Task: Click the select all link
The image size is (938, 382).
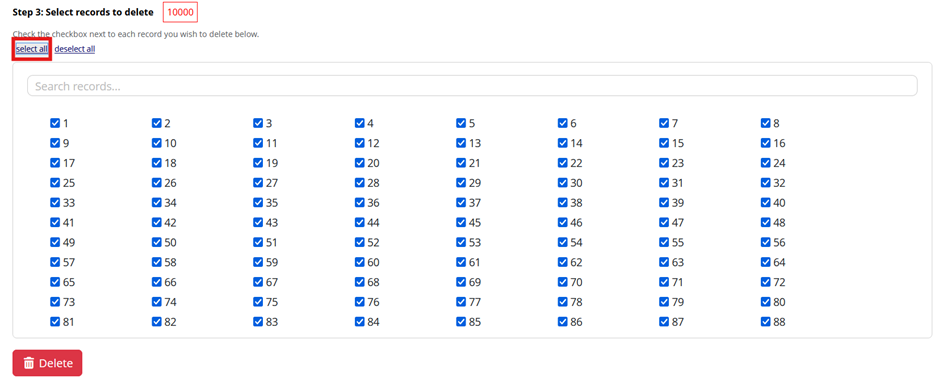Action: point(32,49)
